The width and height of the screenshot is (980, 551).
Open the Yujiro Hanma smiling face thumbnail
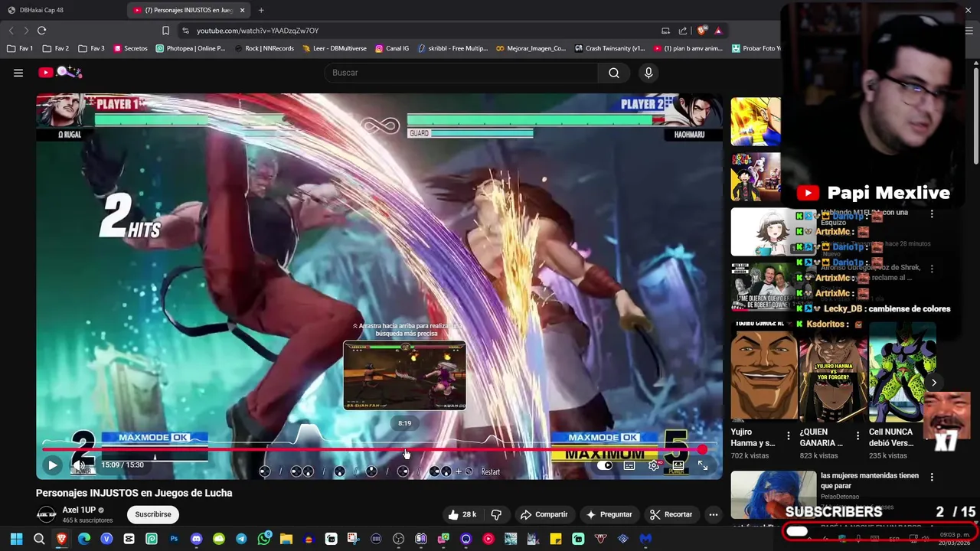click(765, 372)
